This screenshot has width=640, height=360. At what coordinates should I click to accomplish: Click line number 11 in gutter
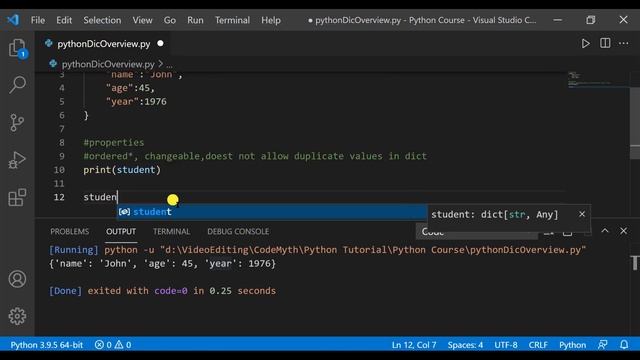tap(59, 184)
